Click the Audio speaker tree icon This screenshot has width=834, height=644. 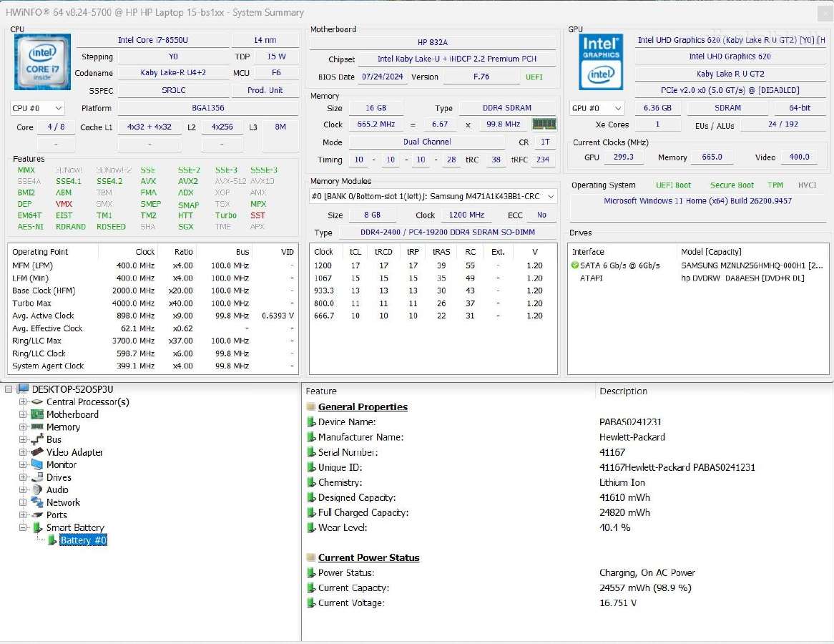tap(36, 489)
